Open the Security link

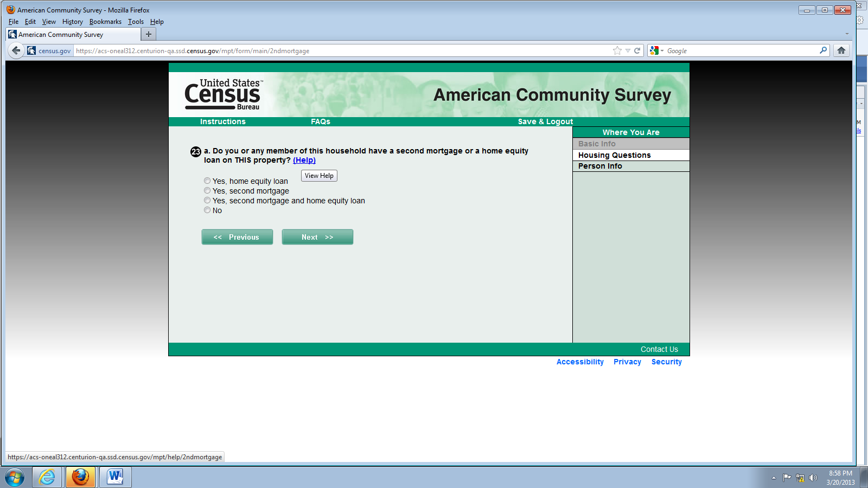[x=667, y=362]
